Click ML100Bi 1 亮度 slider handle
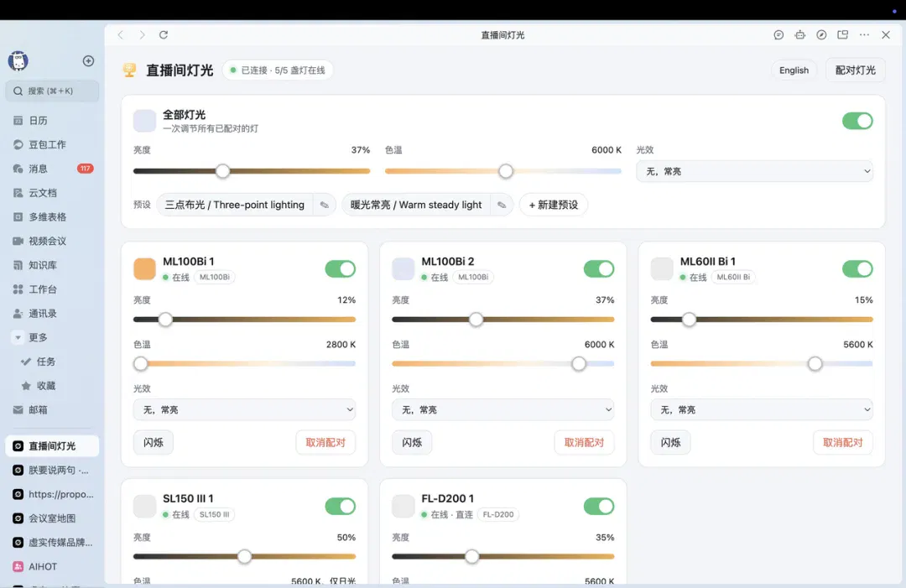This screenshot has width=906, height=588. click(165, 320)
